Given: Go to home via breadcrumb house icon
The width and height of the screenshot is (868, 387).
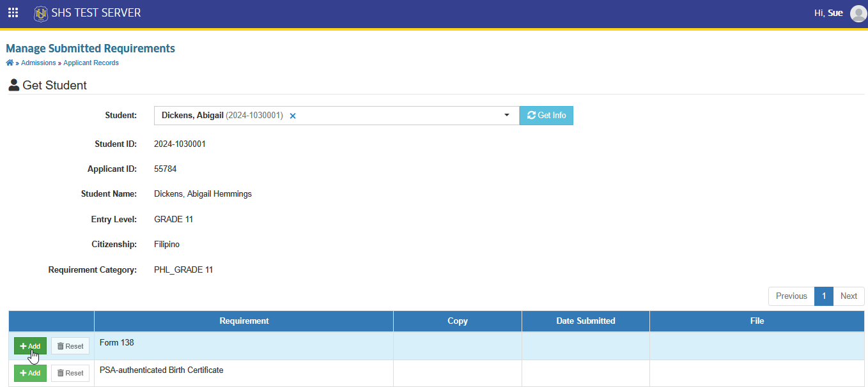Looking at the screenshot, I should click(10, 63).
